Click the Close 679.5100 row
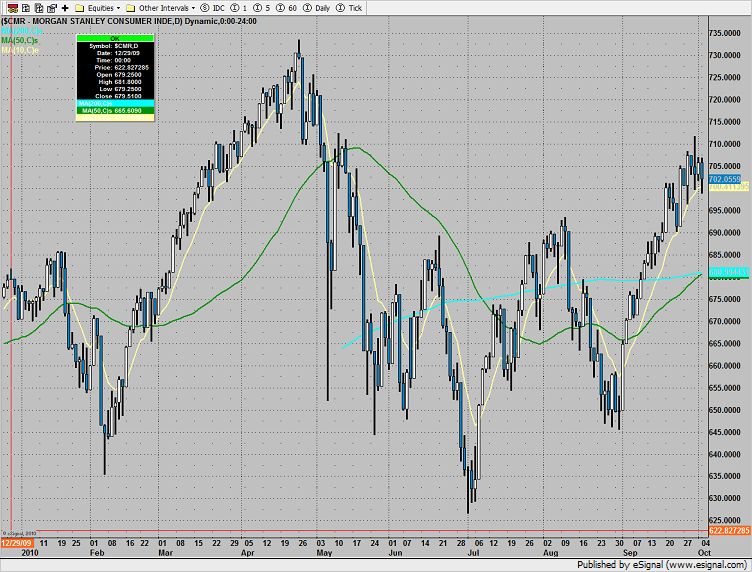The image size is (752, 572). 115,96
